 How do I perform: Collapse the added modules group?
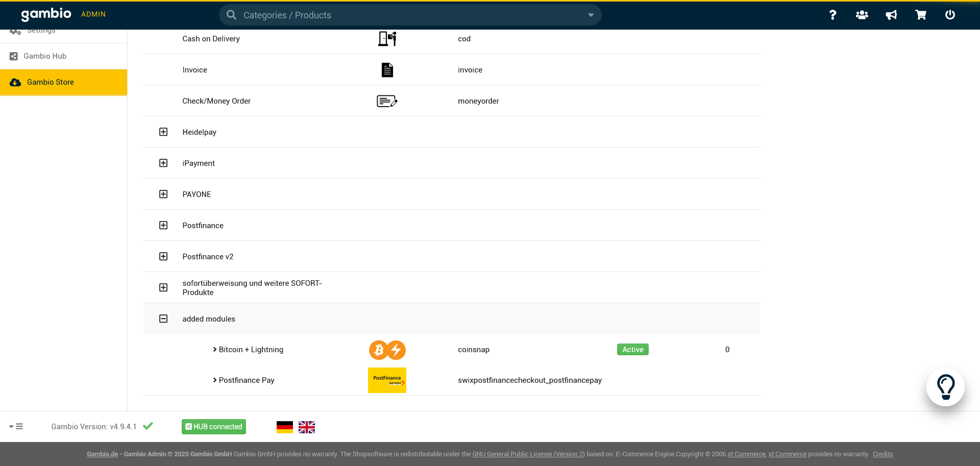click(x=163, y=319)
